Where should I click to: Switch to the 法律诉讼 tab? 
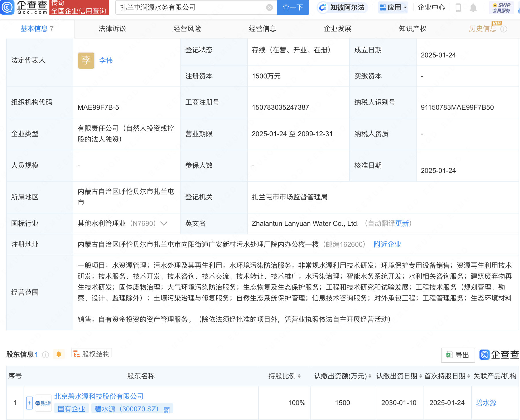112,28
